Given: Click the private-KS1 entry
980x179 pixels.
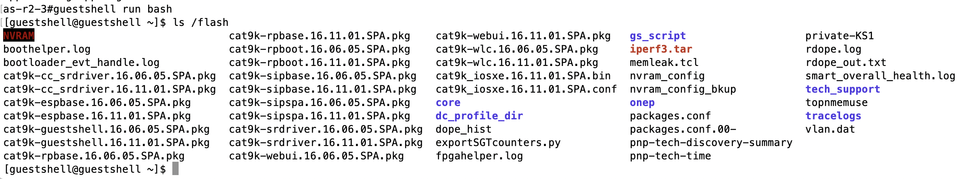Looking at the screenshot, I should 839,36.
